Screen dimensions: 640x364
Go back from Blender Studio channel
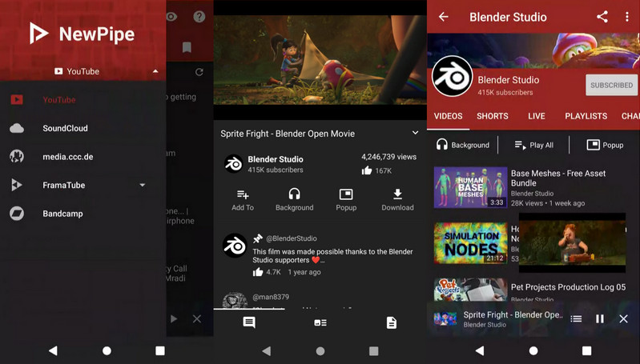click(444, 17)
